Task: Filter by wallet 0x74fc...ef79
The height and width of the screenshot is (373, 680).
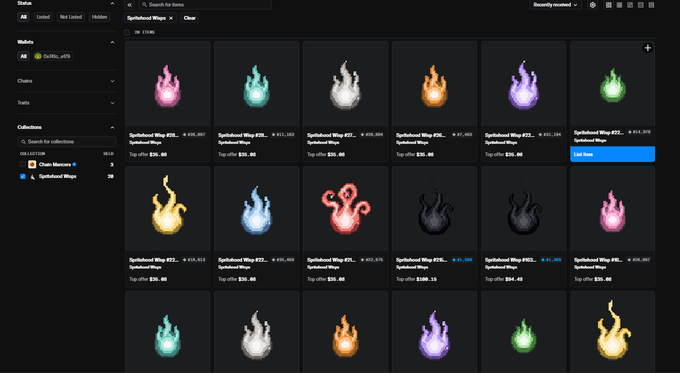Action: (x=53, y=56)
